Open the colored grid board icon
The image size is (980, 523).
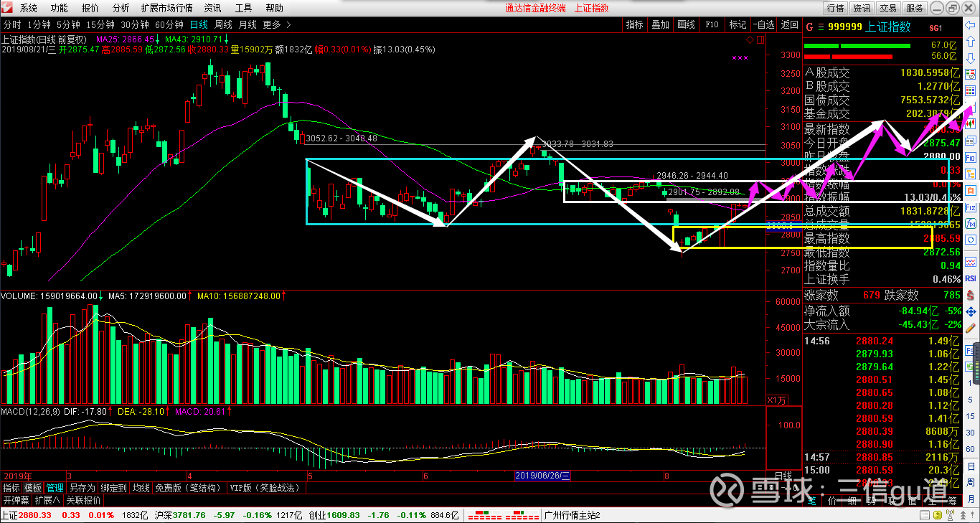point(969,90)
